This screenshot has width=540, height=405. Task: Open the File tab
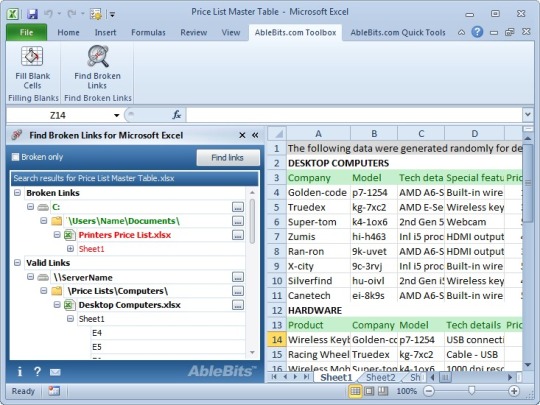click(x=26, y=32)
